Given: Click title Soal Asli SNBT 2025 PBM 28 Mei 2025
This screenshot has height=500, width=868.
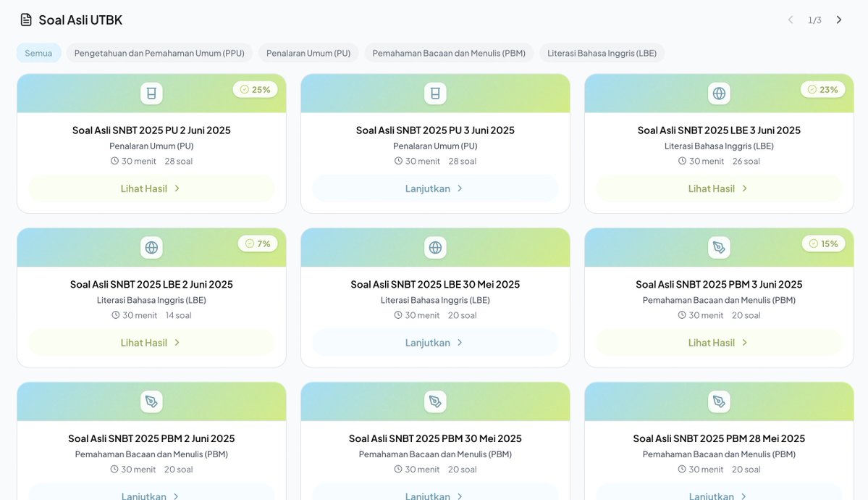Looking at the screenshot, I should pos(719,438).
